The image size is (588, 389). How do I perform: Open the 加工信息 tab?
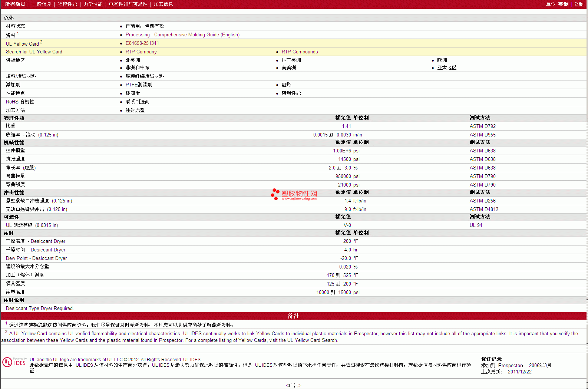163,4
